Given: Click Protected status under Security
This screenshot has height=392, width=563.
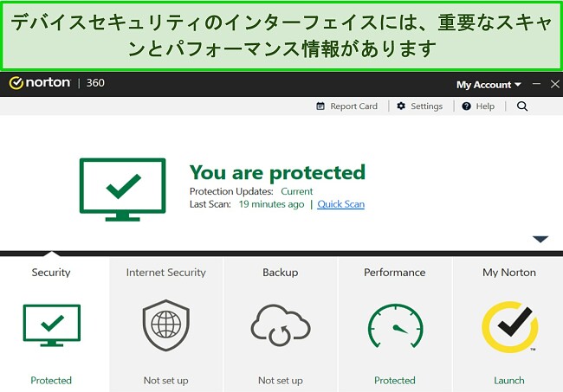Looking at the screenshot, I should tap(51, 380).
